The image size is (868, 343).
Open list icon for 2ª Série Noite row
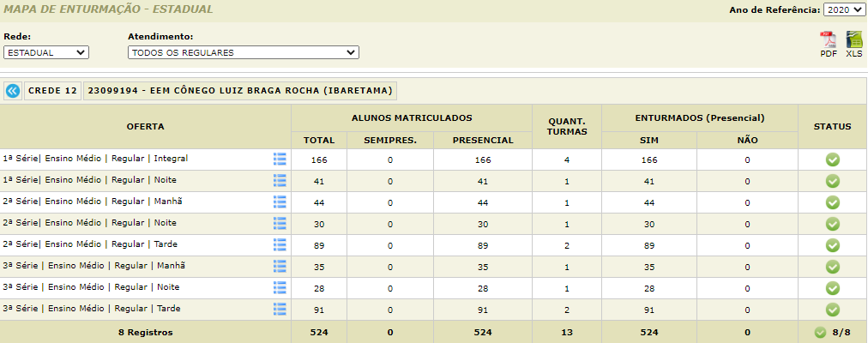pos(280,224)
